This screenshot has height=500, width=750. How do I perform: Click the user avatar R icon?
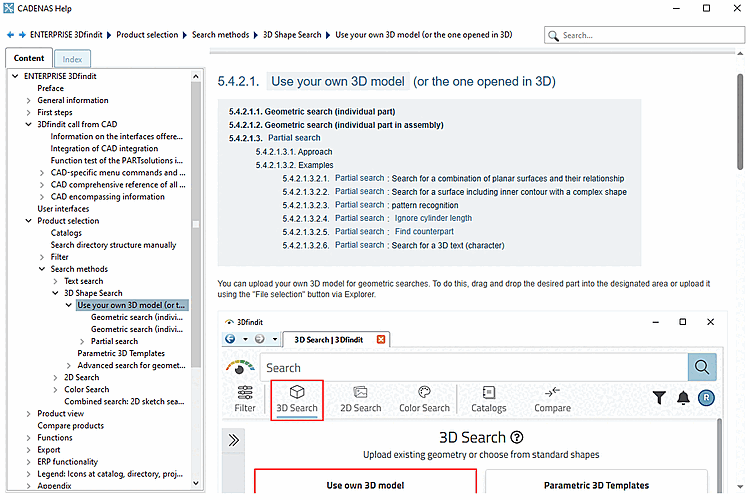706,398
